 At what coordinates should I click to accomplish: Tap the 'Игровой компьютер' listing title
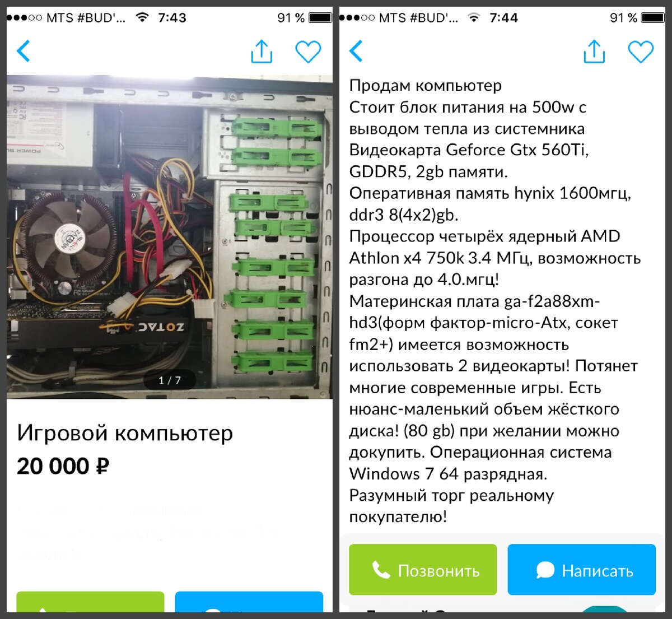tap(125, 433)
